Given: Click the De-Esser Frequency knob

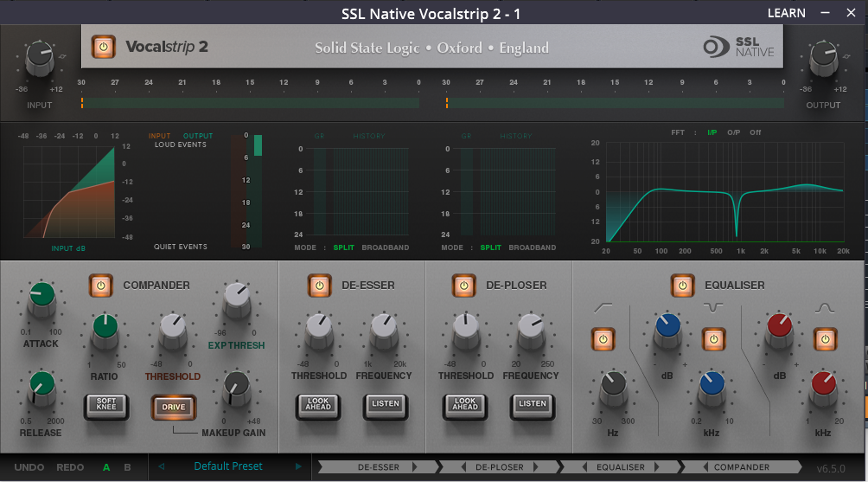Looking at the screenshot, I should click(x=384, y=330).
